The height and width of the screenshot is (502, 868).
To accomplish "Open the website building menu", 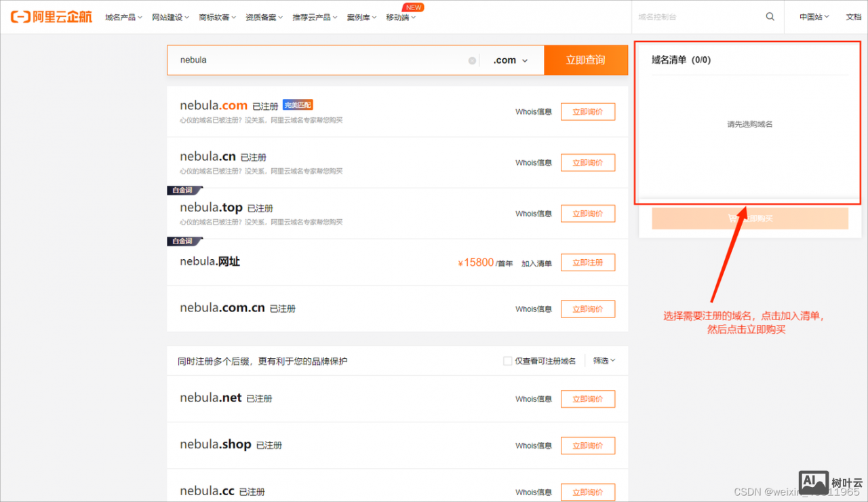I will [x=170, y=18].
